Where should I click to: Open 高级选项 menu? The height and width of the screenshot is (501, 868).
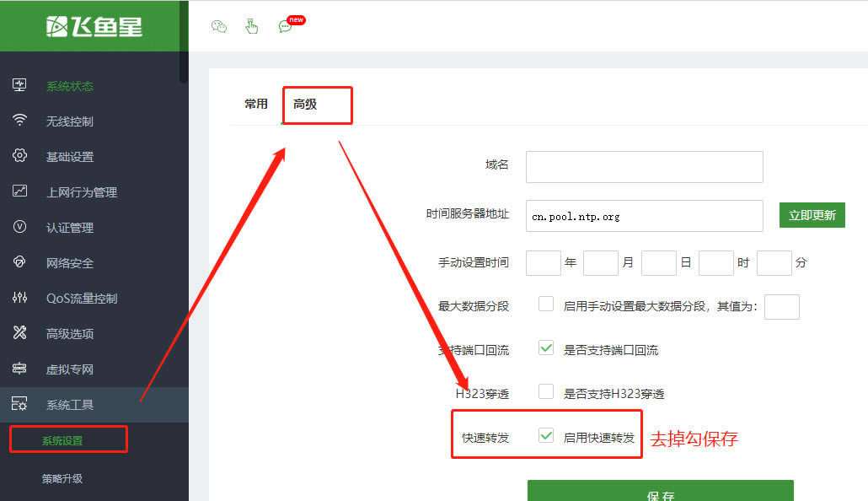pyautogui.click(x=70, y=334)
